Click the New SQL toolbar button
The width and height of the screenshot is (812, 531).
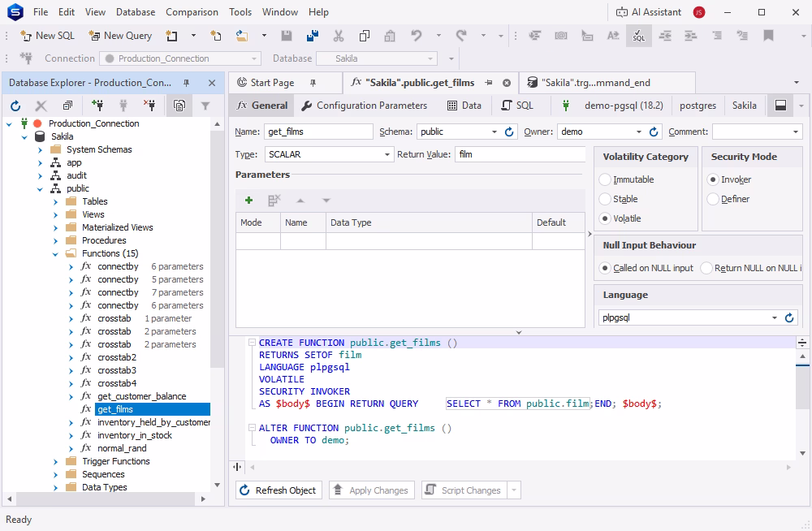tap(47, 36)
